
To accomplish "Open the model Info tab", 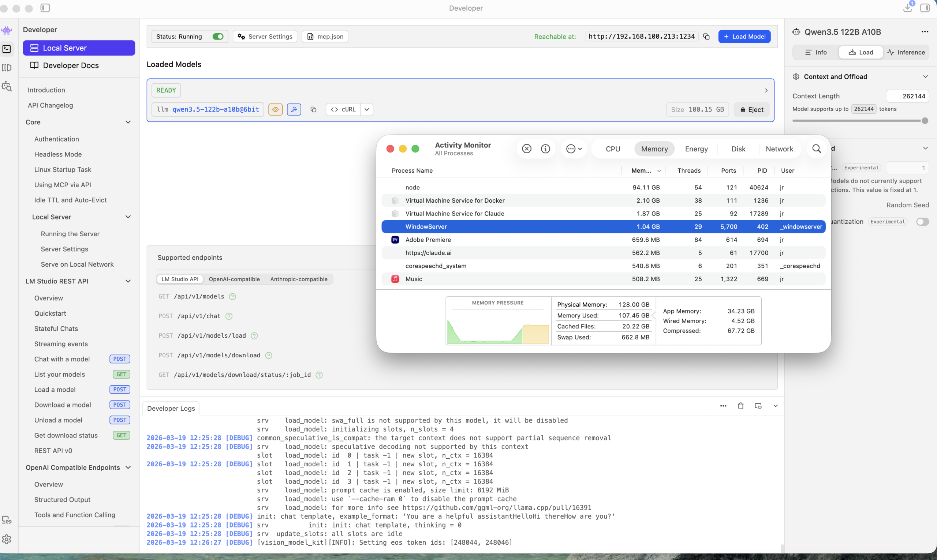I will pos(816,52).
